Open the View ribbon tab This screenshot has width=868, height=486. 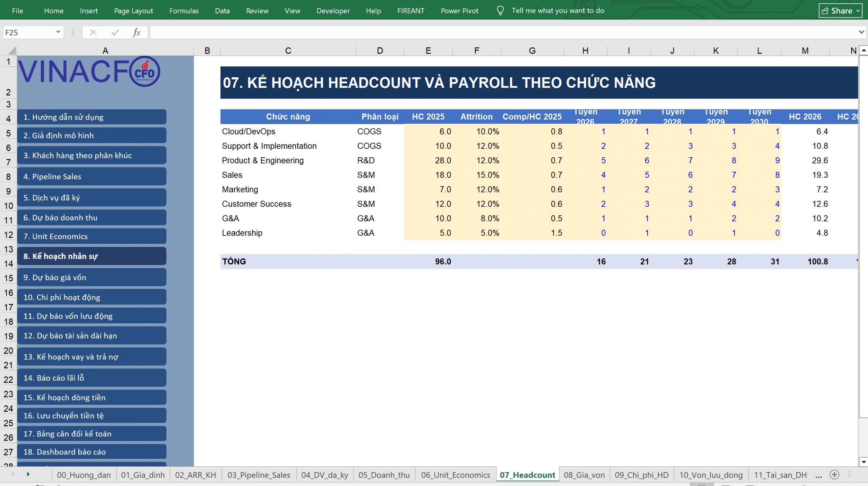tap(293, 11)
